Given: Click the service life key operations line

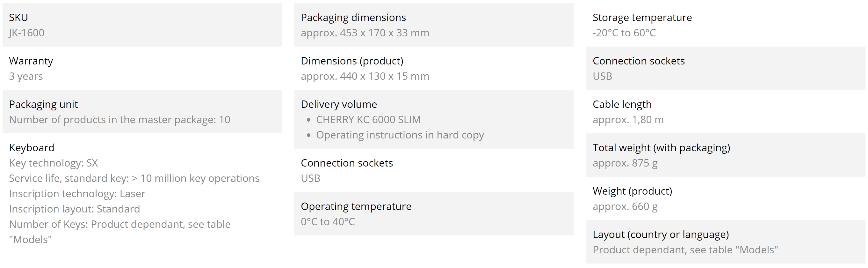Looking at the screenshot, I should point(134,179).
